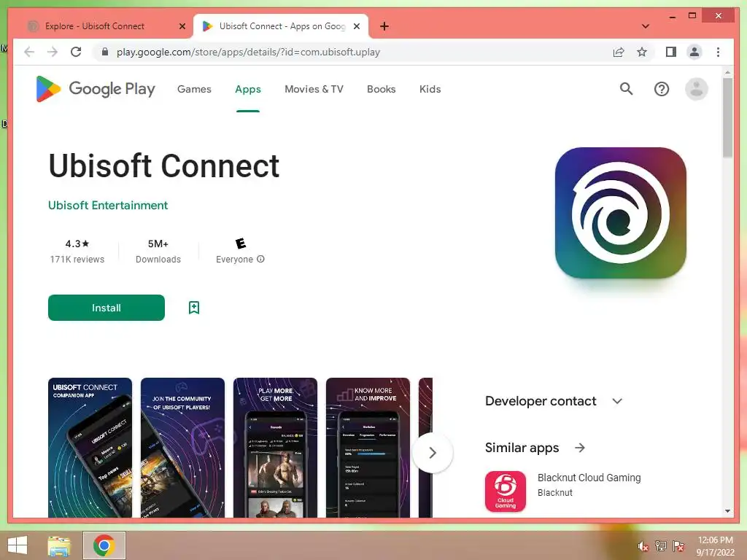The width and height of the screenshot is (747, 560).
Task: Expand the Developer contact section
Action: tap(617, 401)
